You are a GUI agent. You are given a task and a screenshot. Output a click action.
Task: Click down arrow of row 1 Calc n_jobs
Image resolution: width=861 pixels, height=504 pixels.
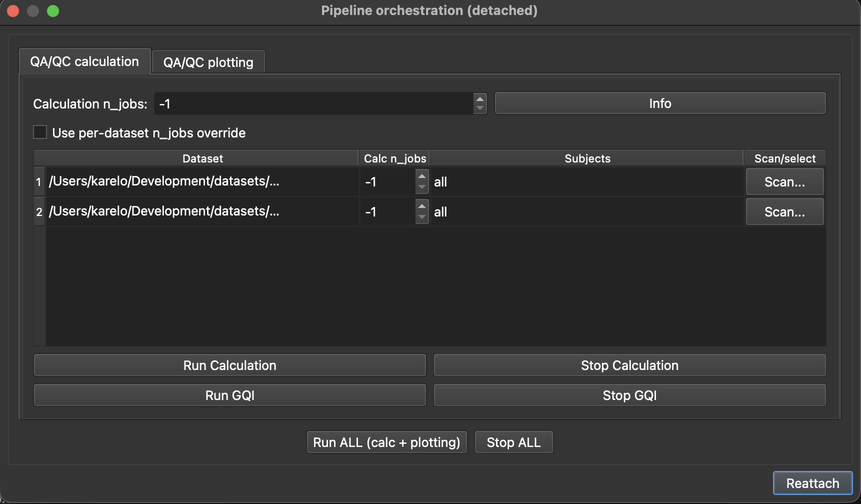click(422, 187)
